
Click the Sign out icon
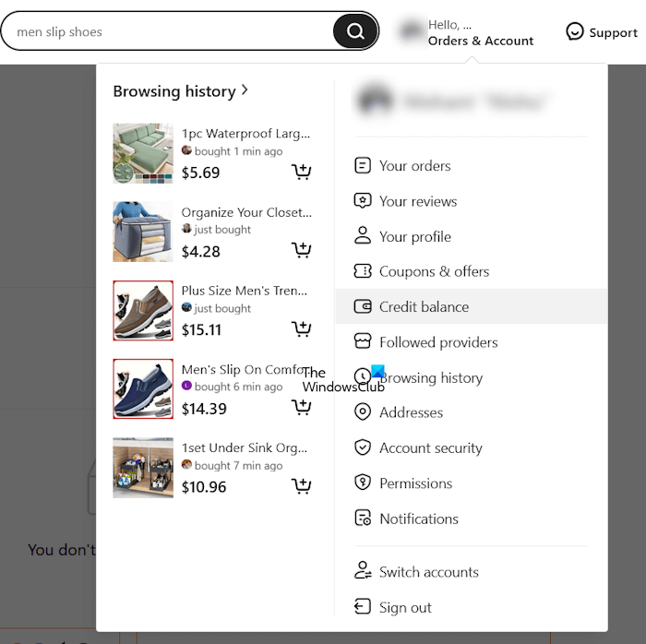coord(363,607)
